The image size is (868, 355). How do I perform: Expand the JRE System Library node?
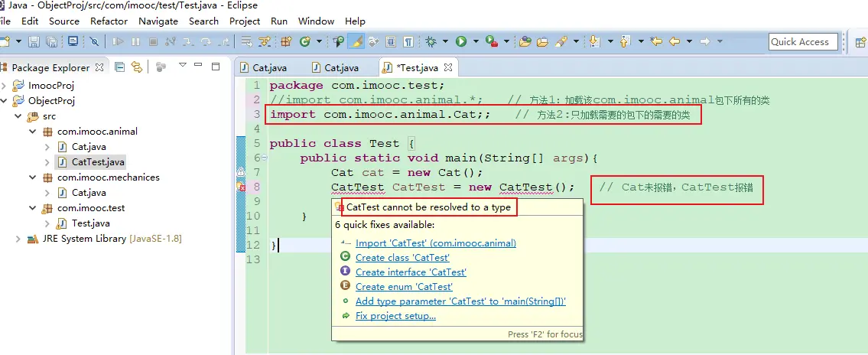click(x=18, y=239)
